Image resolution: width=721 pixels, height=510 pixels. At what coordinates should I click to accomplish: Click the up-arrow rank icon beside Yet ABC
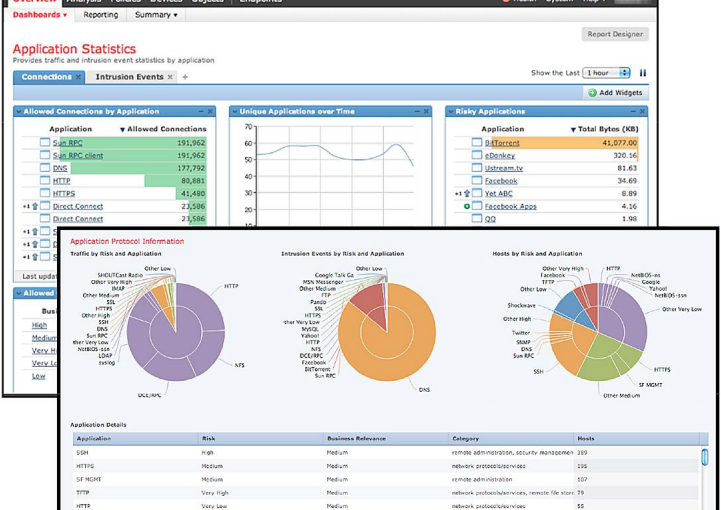(466, 194)
